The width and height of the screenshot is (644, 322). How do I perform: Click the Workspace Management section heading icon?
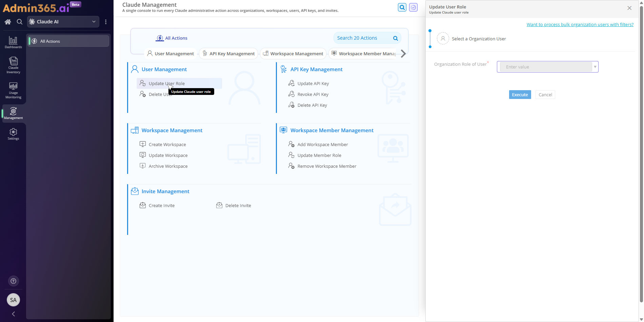tap(135, 130)
